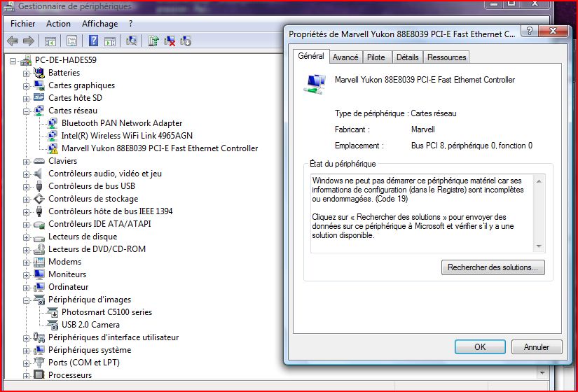578x392 pixels.
Task: Close the Propriétés dialog with X
Action: tap(553, 31)
